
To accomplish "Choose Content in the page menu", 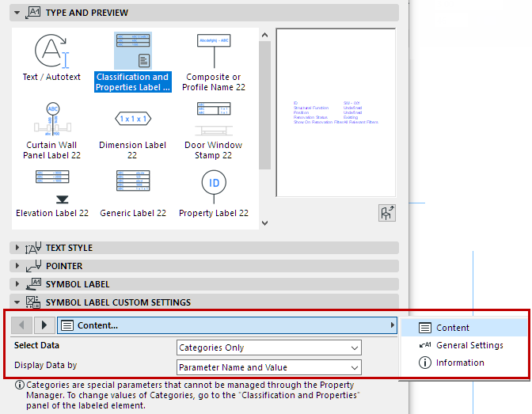I will click(464, 328).
